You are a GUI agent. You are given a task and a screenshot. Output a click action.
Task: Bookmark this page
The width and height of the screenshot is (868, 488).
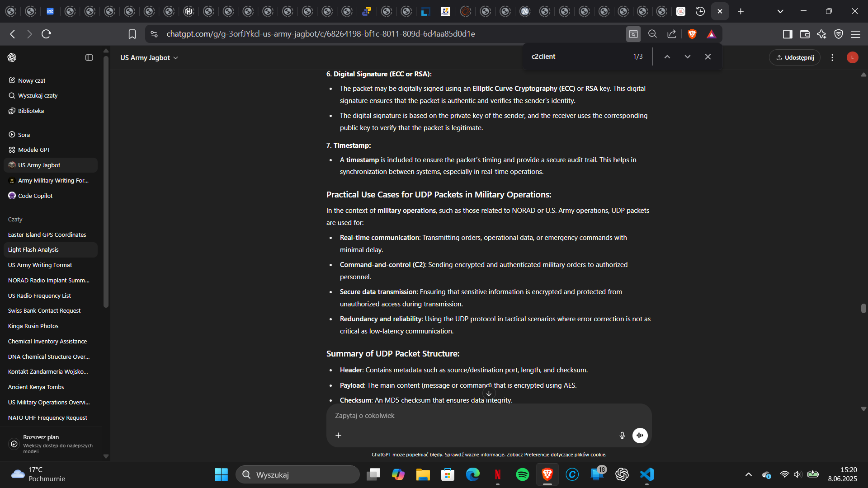click(132, 34)
